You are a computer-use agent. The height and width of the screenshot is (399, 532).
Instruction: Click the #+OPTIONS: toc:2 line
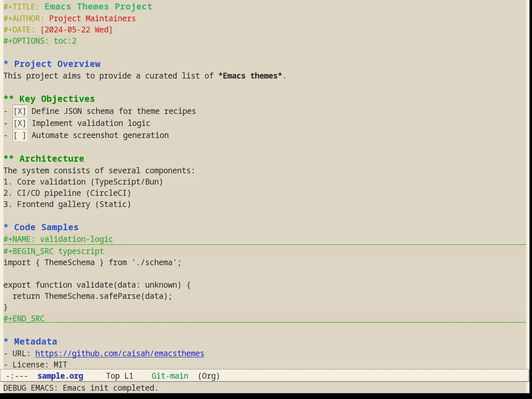tap(40, 41)
